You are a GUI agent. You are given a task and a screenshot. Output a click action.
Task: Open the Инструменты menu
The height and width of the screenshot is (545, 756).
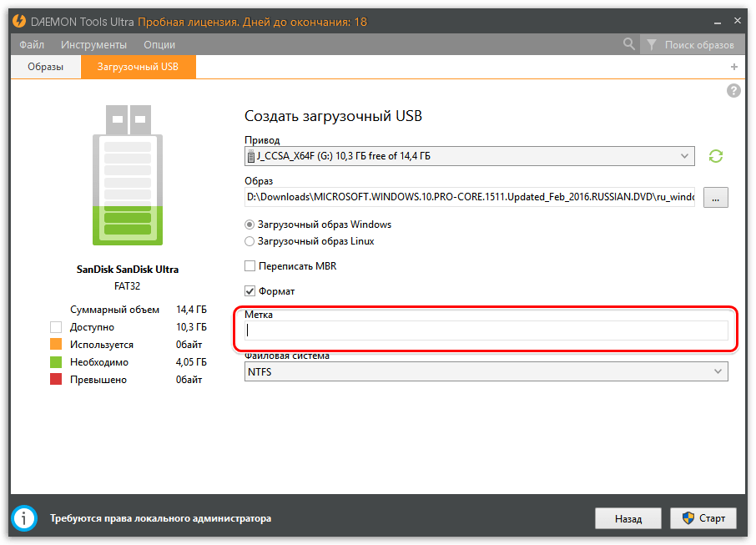93,44
